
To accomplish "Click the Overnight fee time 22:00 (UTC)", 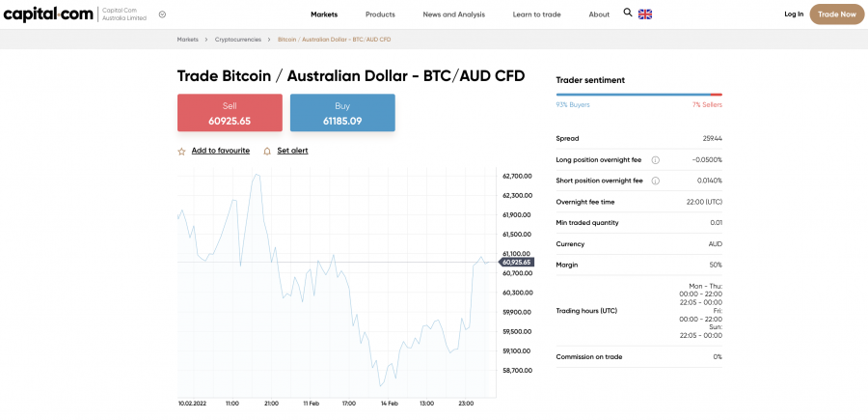I will click(704, 202).
